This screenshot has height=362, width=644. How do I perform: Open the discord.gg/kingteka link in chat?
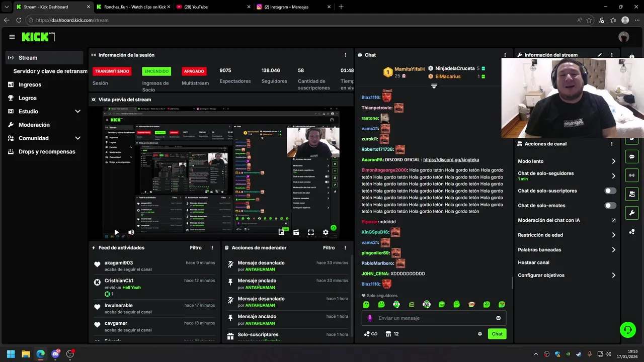pyautogui.click(x=451, y=160)
